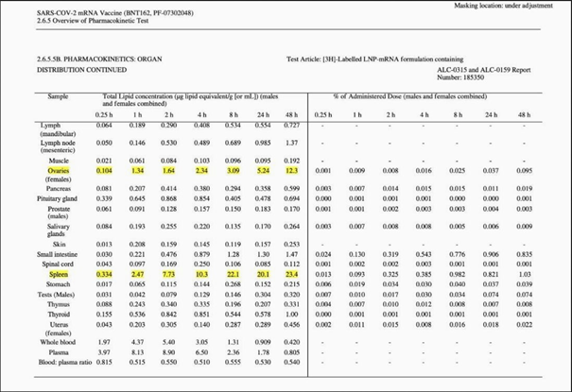Click the Ovaries 0.25 h value 0.104
Viewport: 572px width, 392px height.
click(x=104, y=171)
